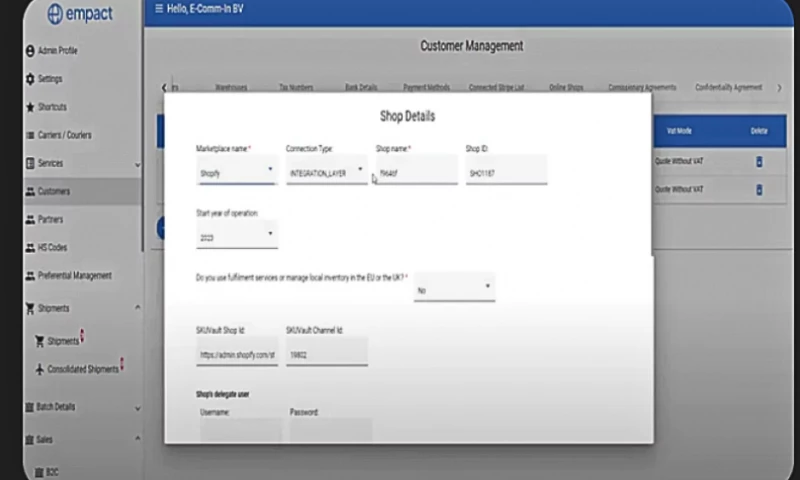
Task: Switch to the Bank Details tab
Action: 361,87
